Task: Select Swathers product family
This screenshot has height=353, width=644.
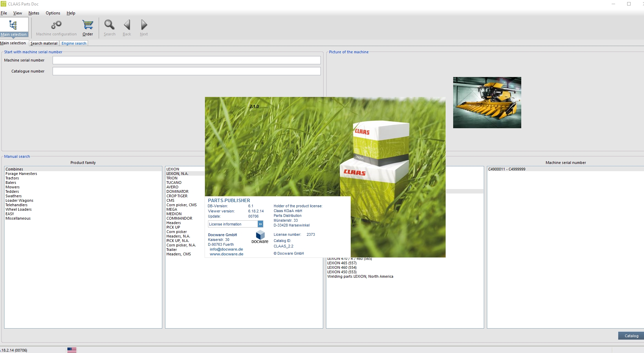Action: click(83, 196)
